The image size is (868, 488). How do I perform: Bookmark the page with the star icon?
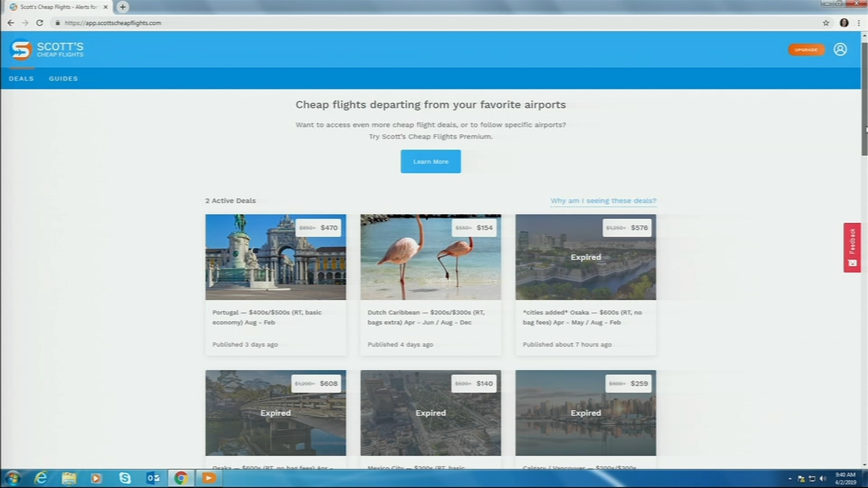[826, 22]
